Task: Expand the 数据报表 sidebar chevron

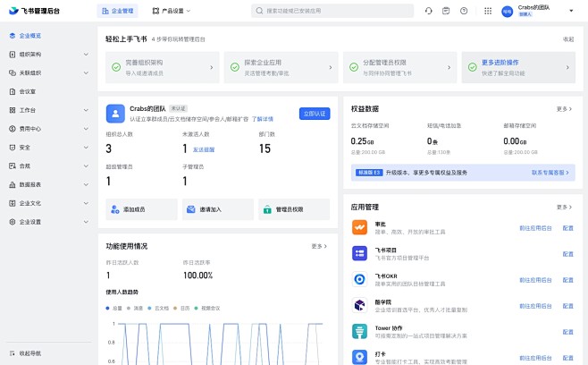Action: click(86, 185)
